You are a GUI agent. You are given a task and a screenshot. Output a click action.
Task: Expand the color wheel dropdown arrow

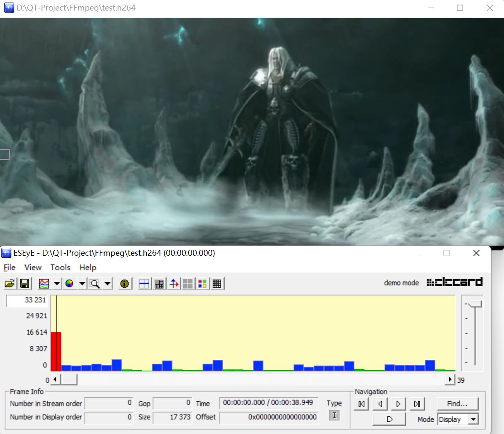pyautogui.click(x=82, y=284)
